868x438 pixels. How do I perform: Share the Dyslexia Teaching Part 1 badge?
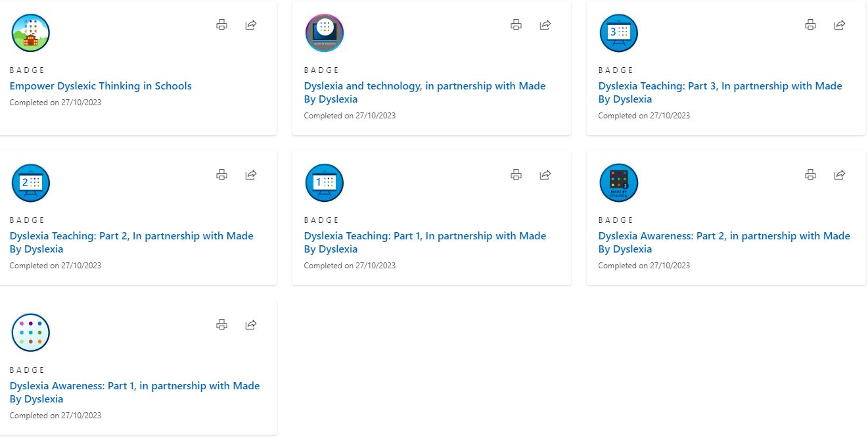tap(545, 175)
